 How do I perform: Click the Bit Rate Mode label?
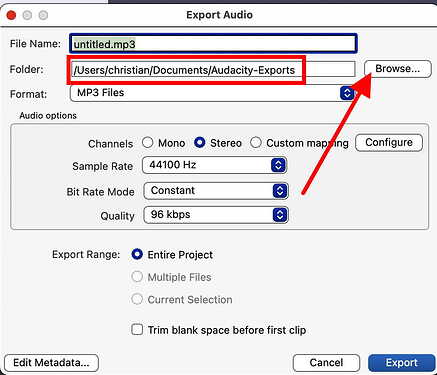click(x=100, y=192)
